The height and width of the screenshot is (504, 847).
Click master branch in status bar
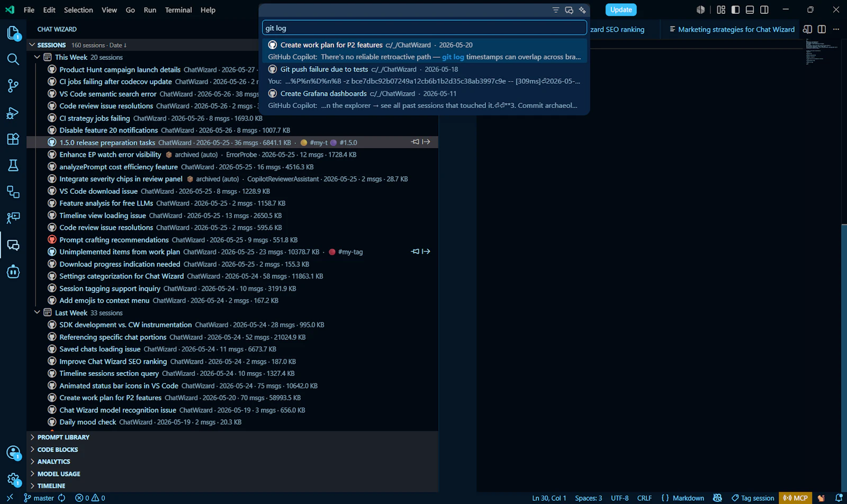tap(39, 498)
